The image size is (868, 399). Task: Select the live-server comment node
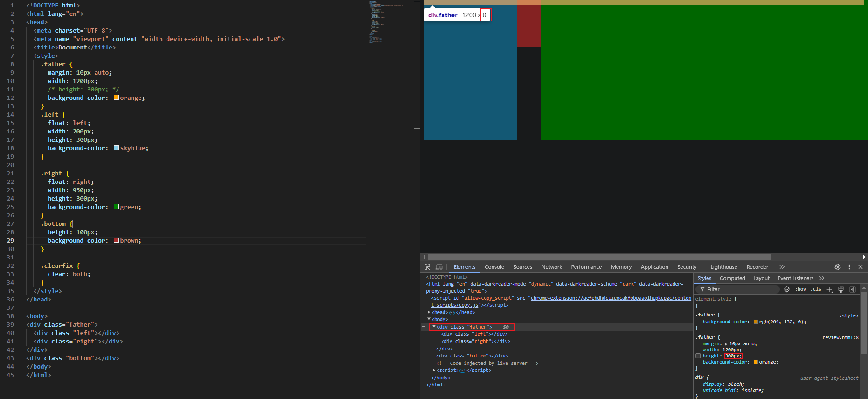pyautogui.click(x=487, y=363)
